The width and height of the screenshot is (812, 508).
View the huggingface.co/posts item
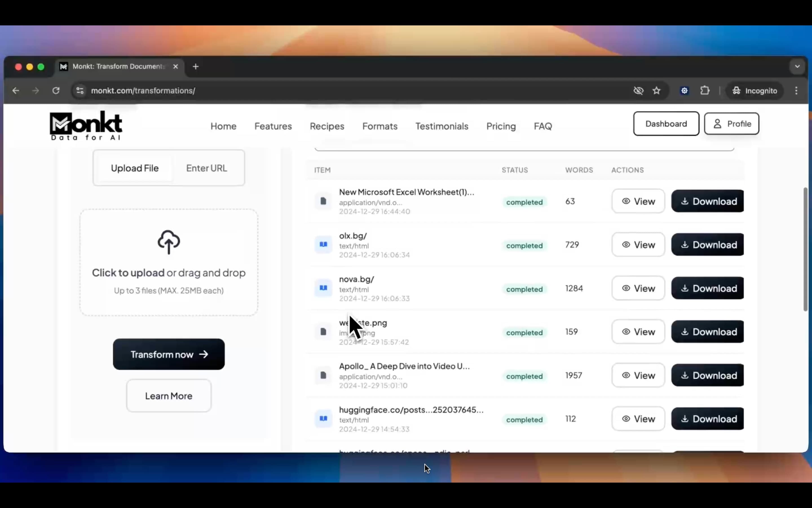pyautogui.click(x=638, y=419)
